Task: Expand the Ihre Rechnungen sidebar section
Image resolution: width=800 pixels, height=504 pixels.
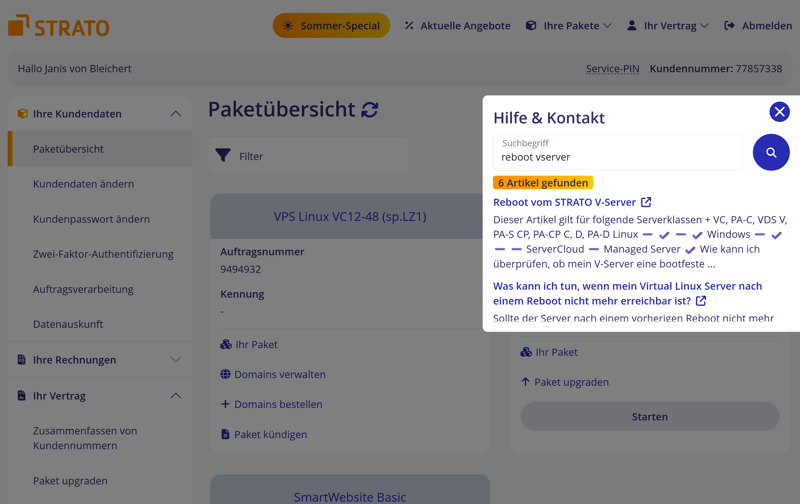Action: tap(175, 360)
